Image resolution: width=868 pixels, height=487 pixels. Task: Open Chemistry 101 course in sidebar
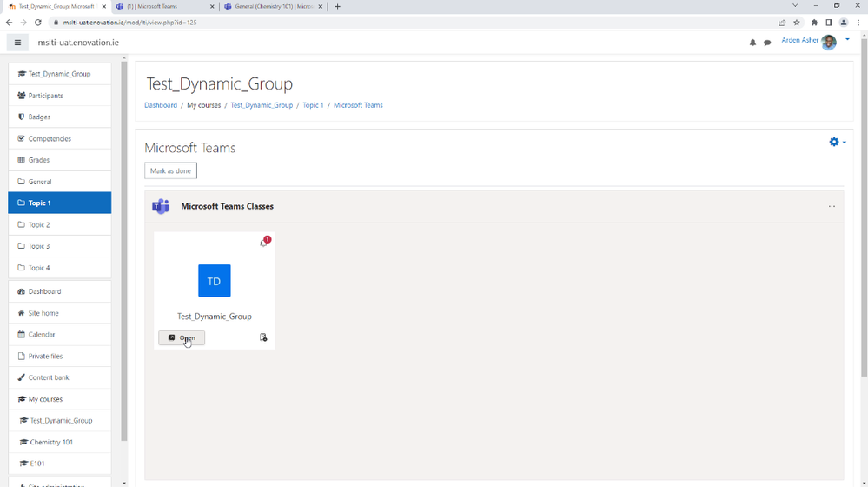(x=60, y=442)
